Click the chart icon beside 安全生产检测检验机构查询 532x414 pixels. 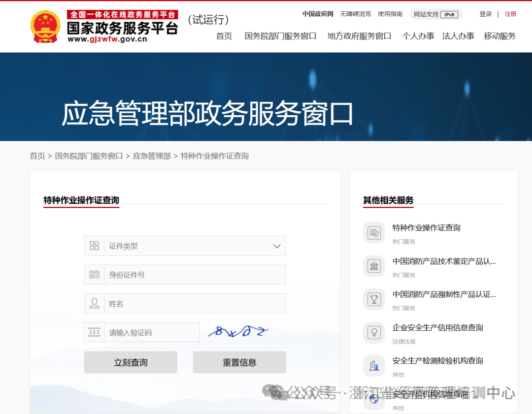coord(374,366)
